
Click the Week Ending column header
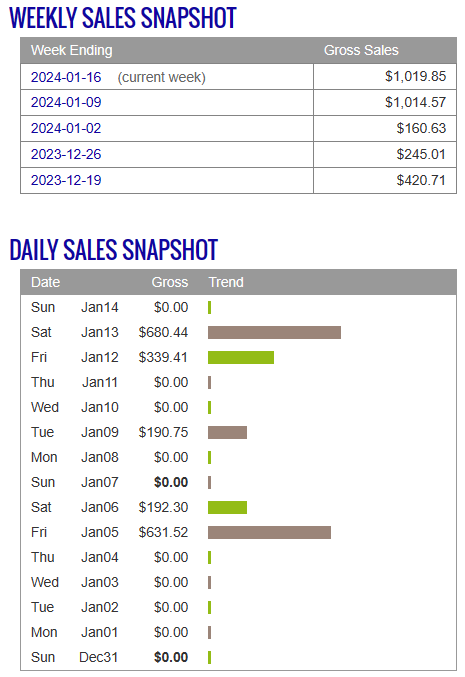click(72, 50)
